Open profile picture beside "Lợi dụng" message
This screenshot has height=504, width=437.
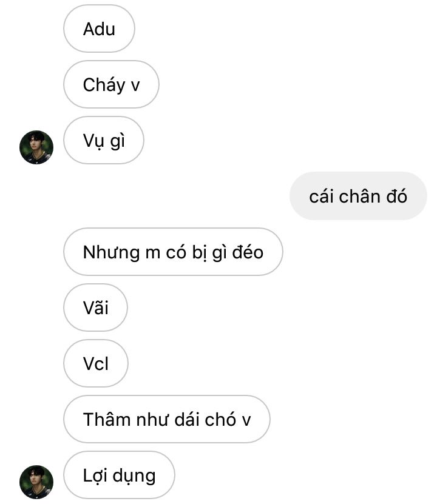tap(36, 482)
